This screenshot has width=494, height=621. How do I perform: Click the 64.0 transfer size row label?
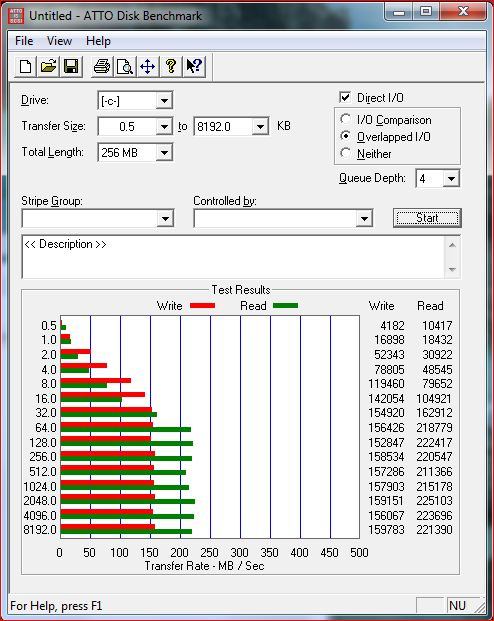[x=46, y=428]
